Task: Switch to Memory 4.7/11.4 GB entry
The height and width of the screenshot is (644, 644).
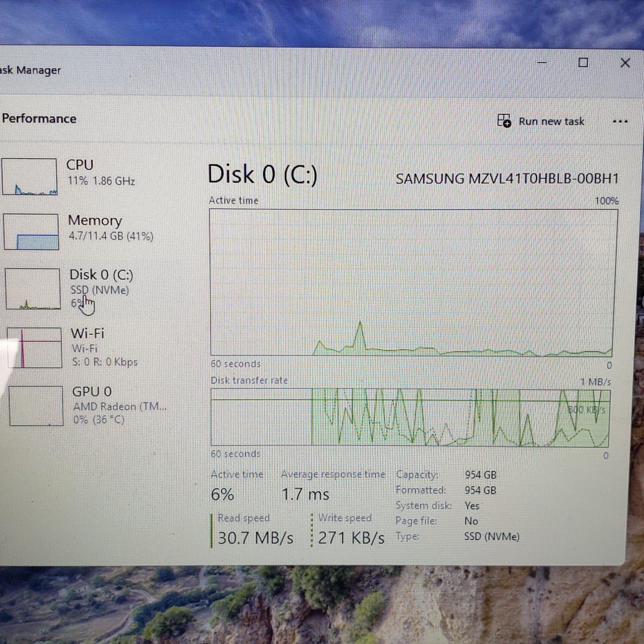Action: click(110, 228)
